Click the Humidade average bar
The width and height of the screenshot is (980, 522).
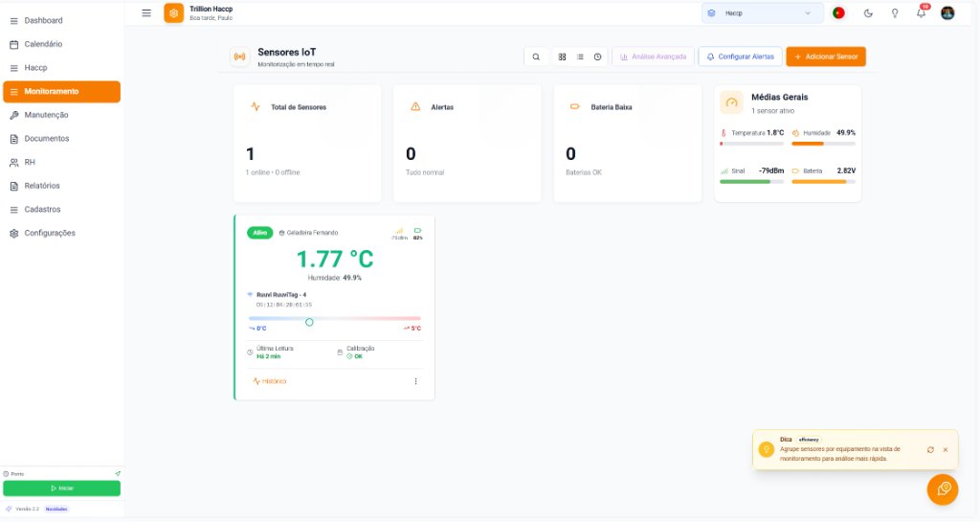click(x=823, y=144)
